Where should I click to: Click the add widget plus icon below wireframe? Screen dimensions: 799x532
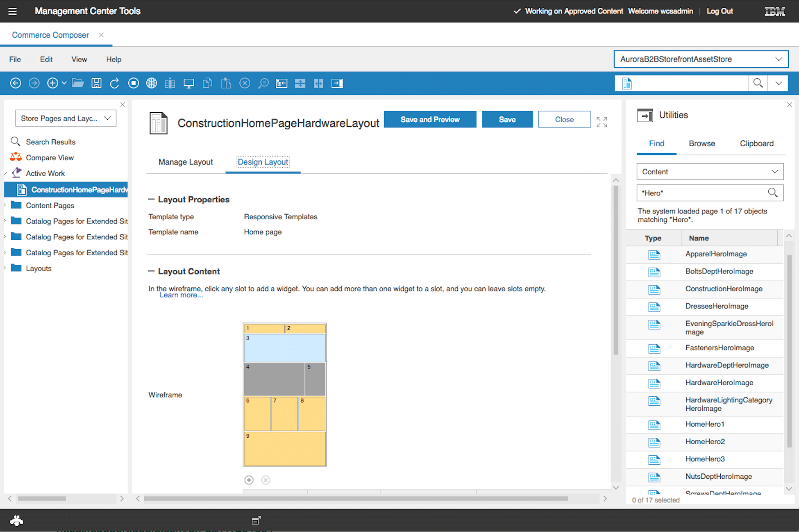point(249,480)
